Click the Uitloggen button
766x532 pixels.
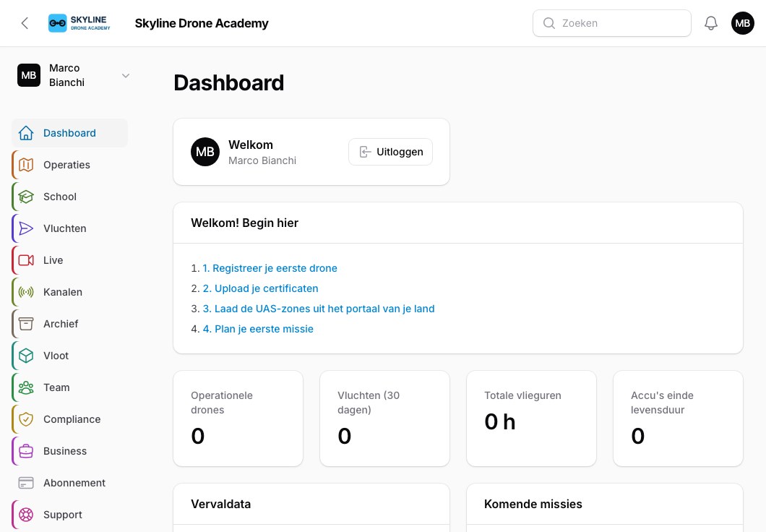(390, 152)
